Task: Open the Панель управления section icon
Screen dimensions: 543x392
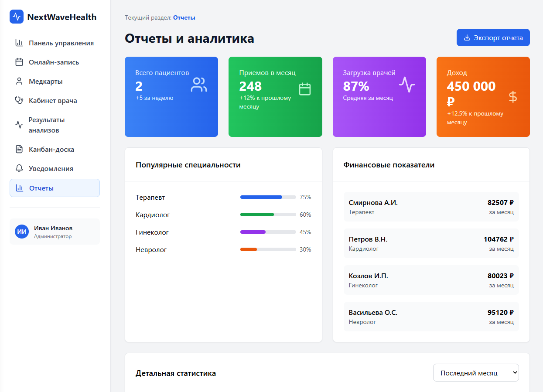Action: click(x=18, y=43)
